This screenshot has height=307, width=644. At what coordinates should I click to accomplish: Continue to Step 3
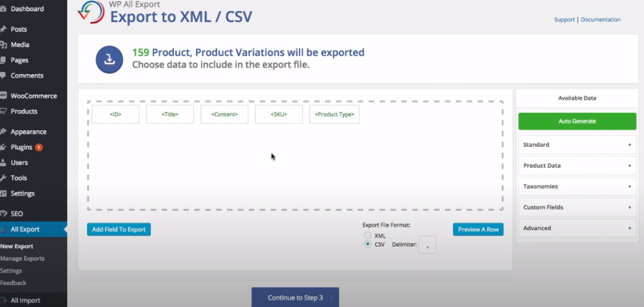295,297
